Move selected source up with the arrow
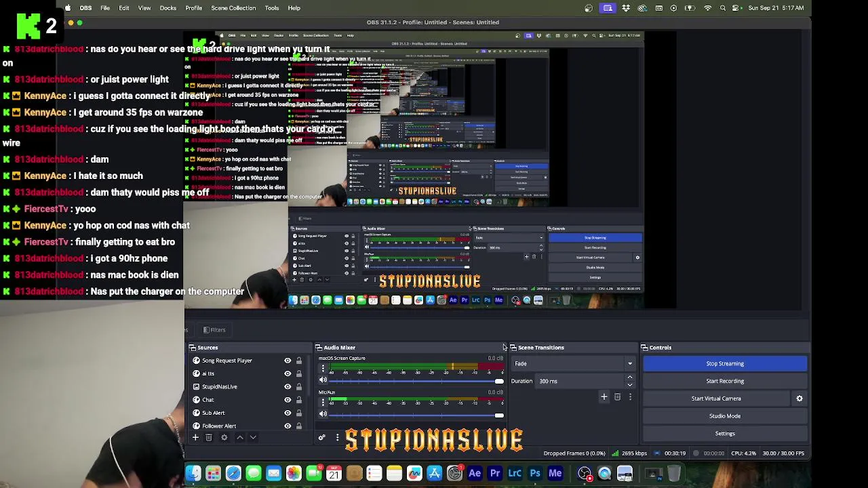The image size is (868, 488). 240,437
